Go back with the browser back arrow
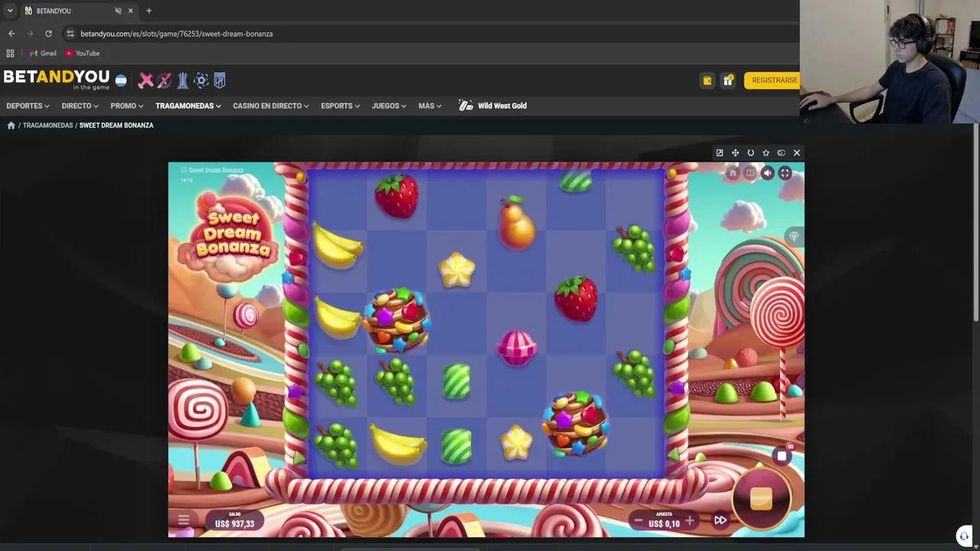Image resolution: width=980 pixels, height=551 pixels. tap(11, 34)
